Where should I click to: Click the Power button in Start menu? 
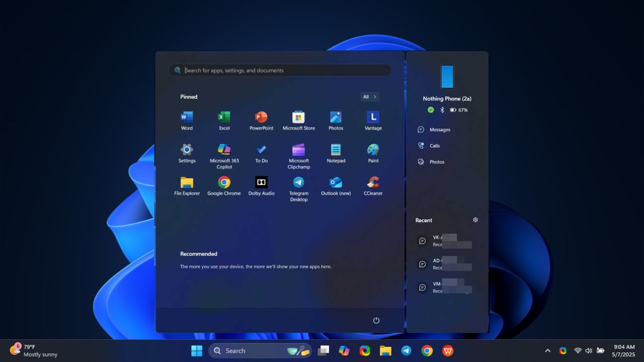tap(376, 320)
